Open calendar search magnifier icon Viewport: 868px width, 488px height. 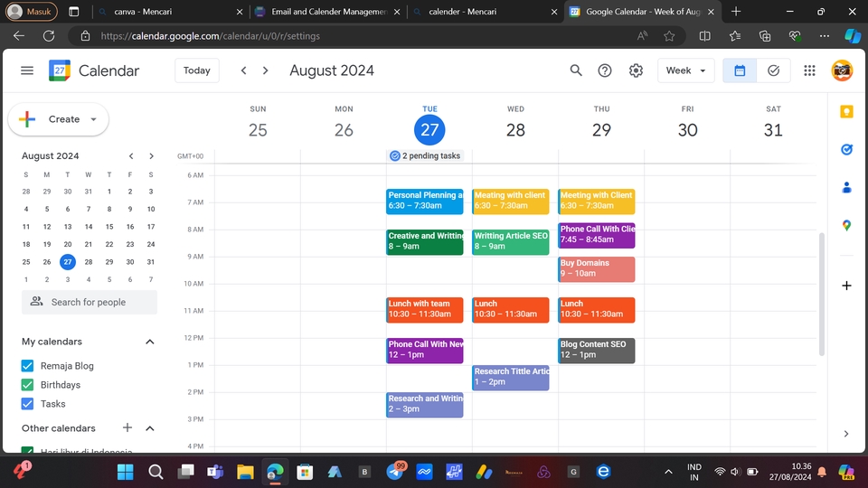pyautogui.click(x=576, y=70)
